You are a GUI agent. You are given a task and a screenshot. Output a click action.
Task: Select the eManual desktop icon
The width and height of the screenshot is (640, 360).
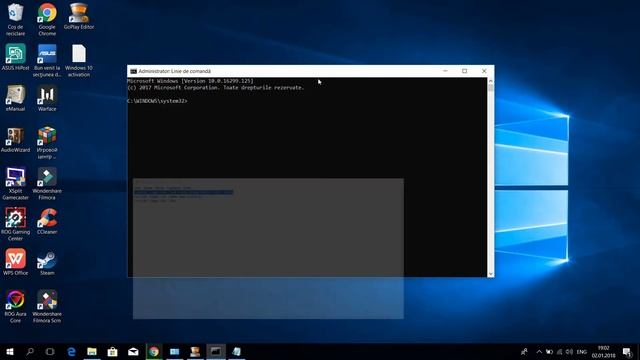tap(16, 98)
